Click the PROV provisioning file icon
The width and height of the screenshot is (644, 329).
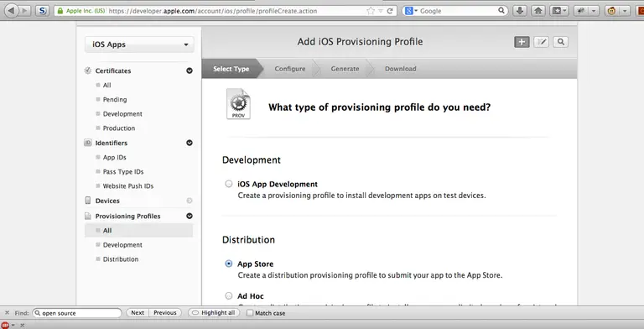[238, 104]
